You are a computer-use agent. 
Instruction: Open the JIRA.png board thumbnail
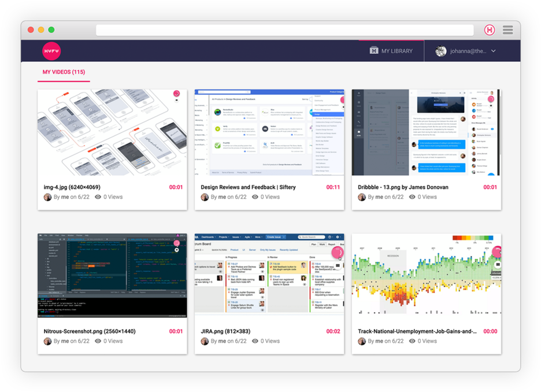[x=269, y=276]
